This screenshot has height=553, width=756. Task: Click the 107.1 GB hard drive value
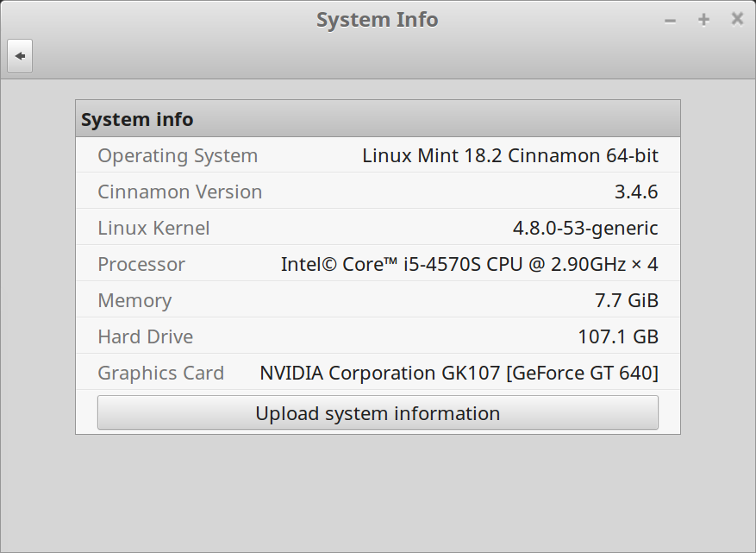[x=617, y=337]
